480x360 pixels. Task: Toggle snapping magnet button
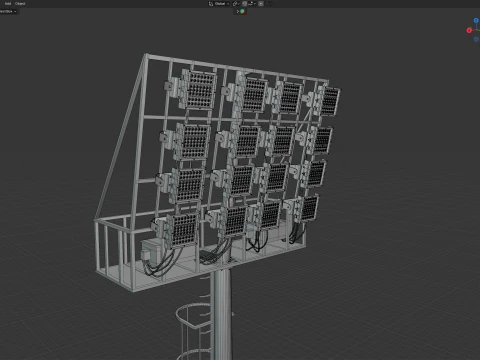tap(245, 4)
